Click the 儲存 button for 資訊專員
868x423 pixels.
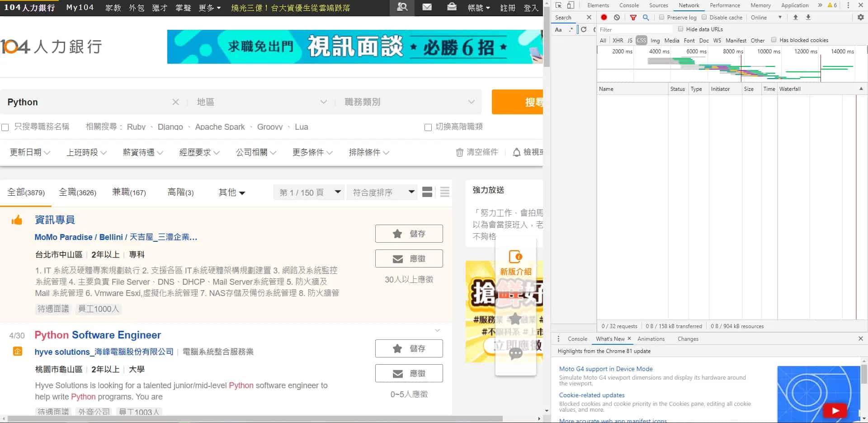(409, 234)
